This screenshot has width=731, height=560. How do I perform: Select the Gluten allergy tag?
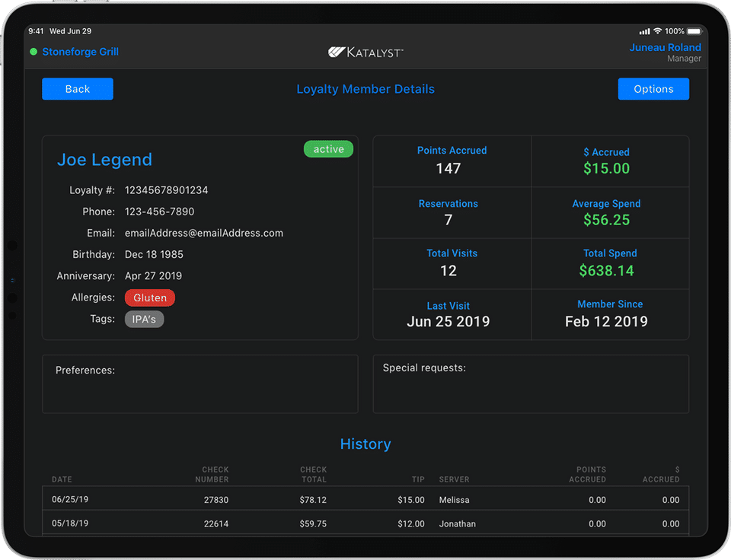tap(150, 297)
